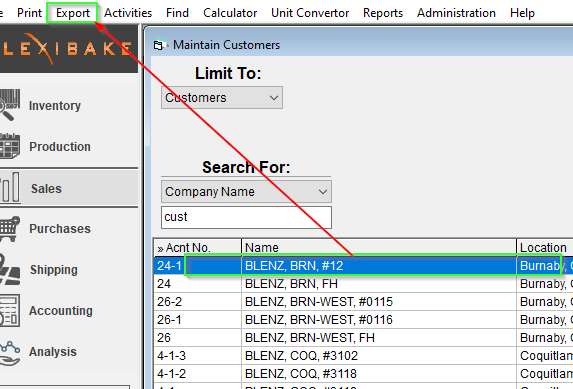Click the Inventory barcode magnifier icon
This screenshot has width=573, height=389.
pos(9,105)
